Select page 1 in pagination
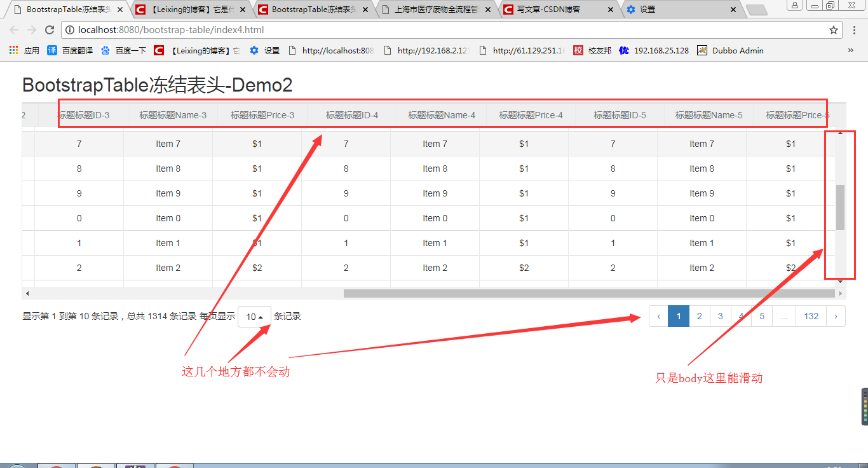The width and height of the screenshot is (868, 468). (679, 316)
